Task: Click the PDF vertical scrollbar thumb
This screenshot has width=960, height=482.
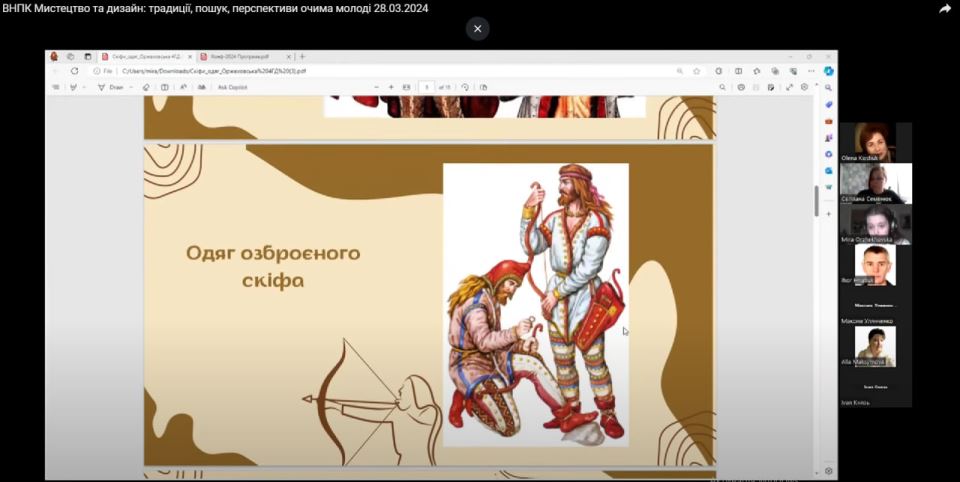Action: click(x=816, y=200)
